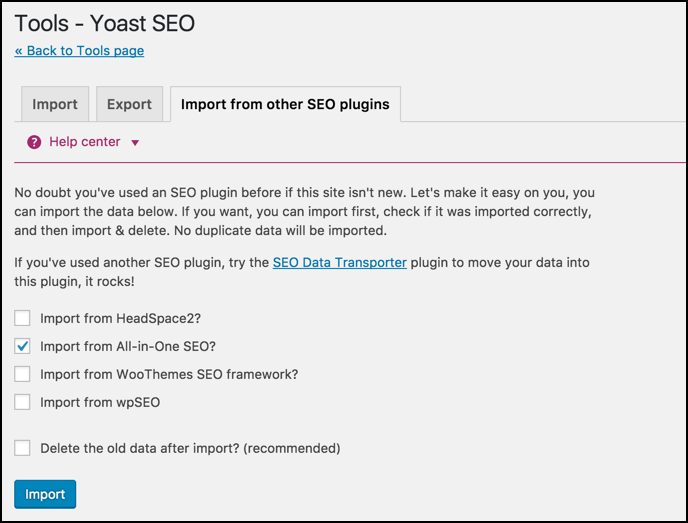Go back to the Tools page
Screen dimensions: 688x523
coord(79,51)
